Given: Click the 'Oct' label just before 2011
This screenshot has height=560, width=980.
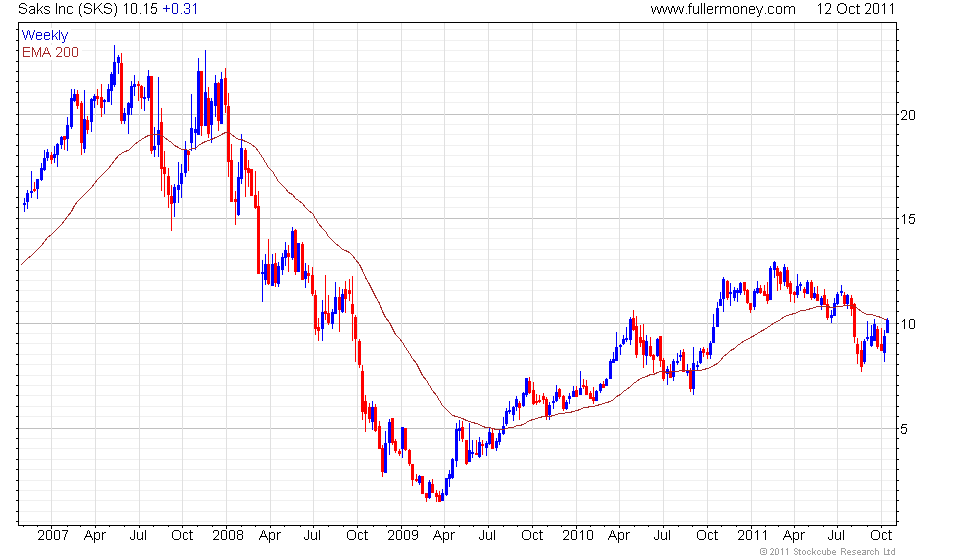Looking at the screenshot, I should point(708,536).
